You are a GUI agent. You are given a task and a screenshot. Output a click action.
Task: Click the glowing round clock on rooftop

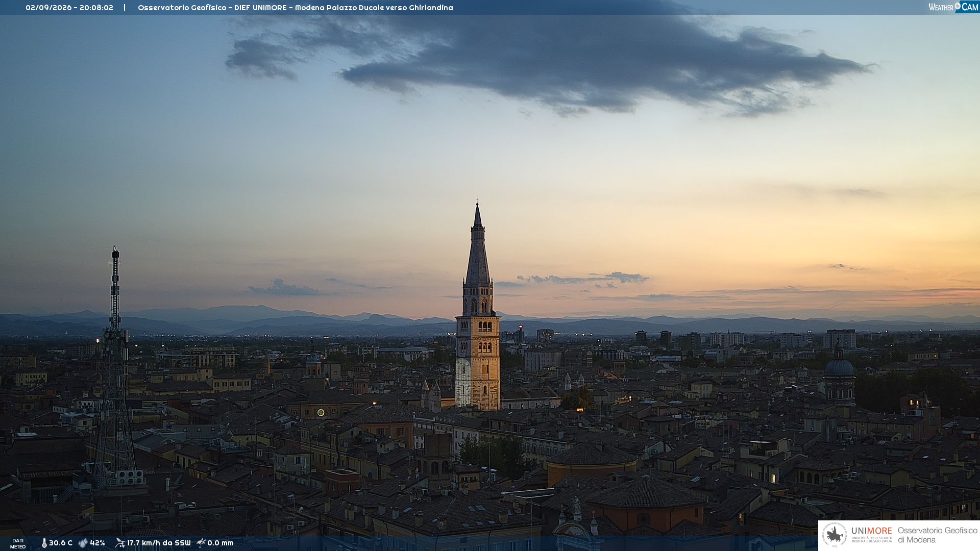pyautogui.click(x=321, y=412)
